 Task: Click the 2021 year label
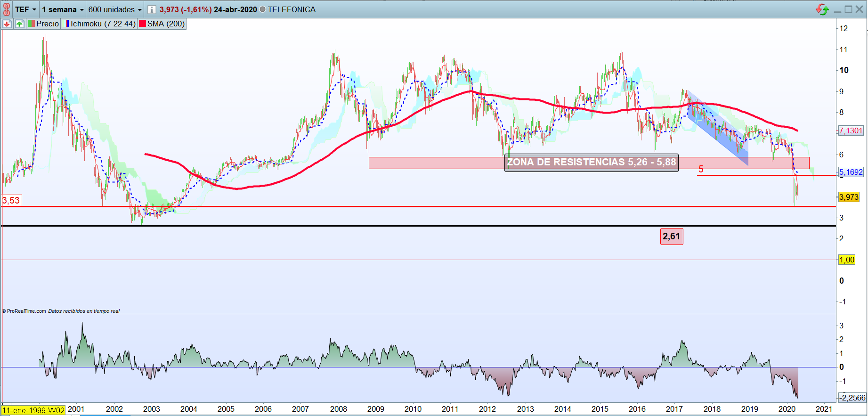pos(824,409)
